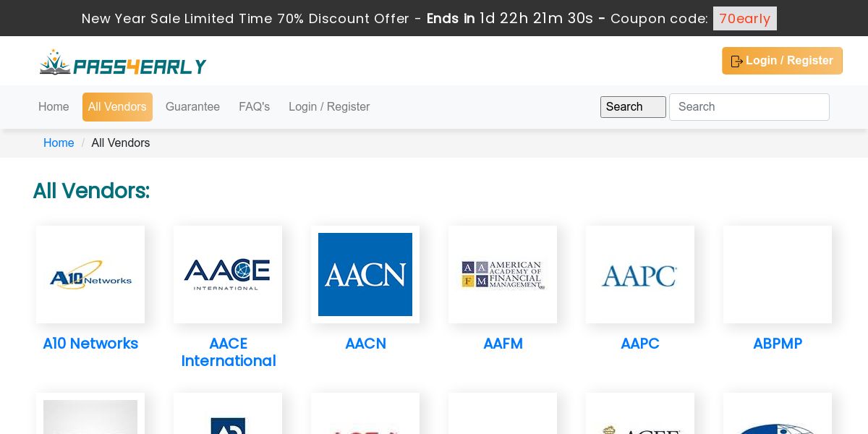Open the AACN blue logo tile
Viewport: 868px width, 434px height.
365,274
